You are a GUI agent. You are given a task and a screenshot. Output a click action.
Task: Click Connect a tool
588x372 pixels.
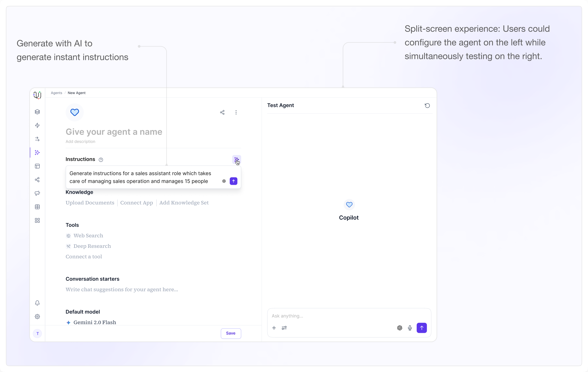click(x=84, y=256)
